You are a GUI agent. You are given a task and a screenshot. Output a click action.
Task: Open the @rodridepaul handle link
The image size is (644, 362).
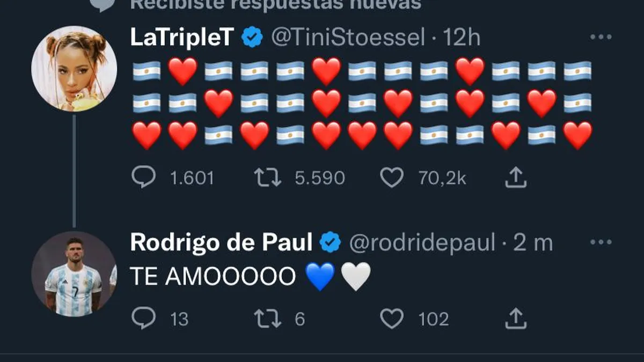422,243
